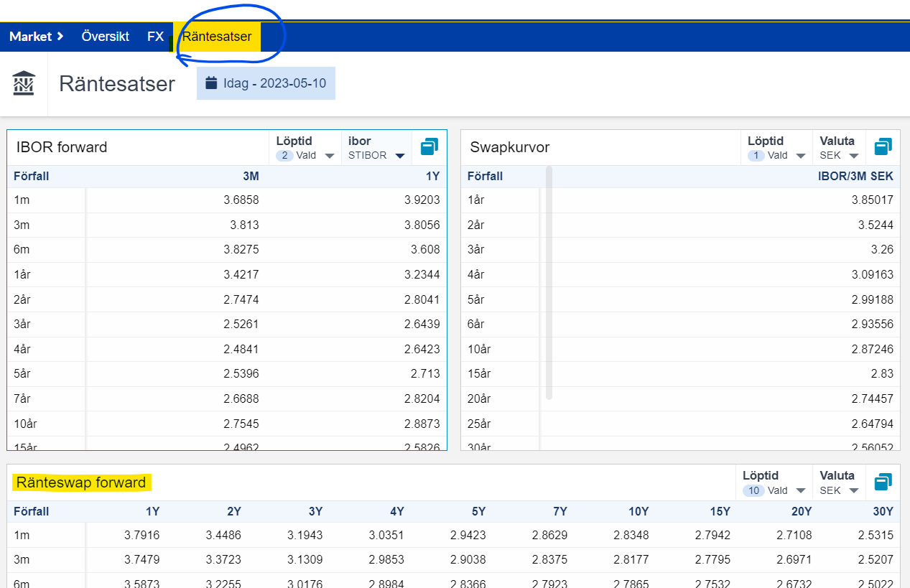The width and height of the screenshot is (910, 588).
Task: Click the chevron arrow next to Market
Action: (x=60, y=37)
